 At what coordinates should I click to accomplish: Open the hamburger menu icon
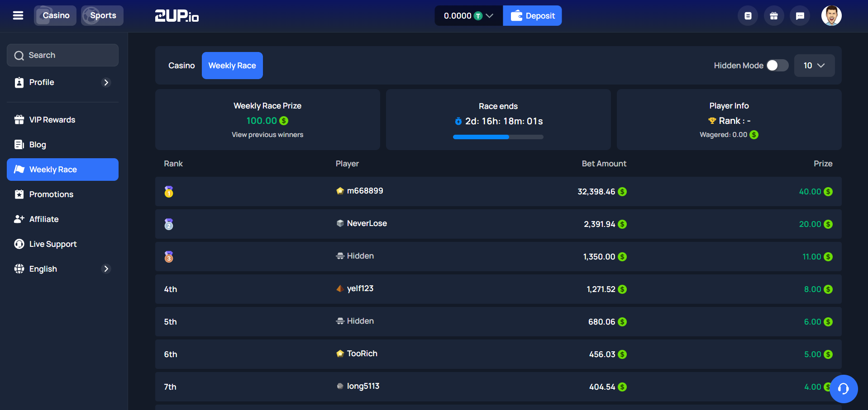click(18, 16)
